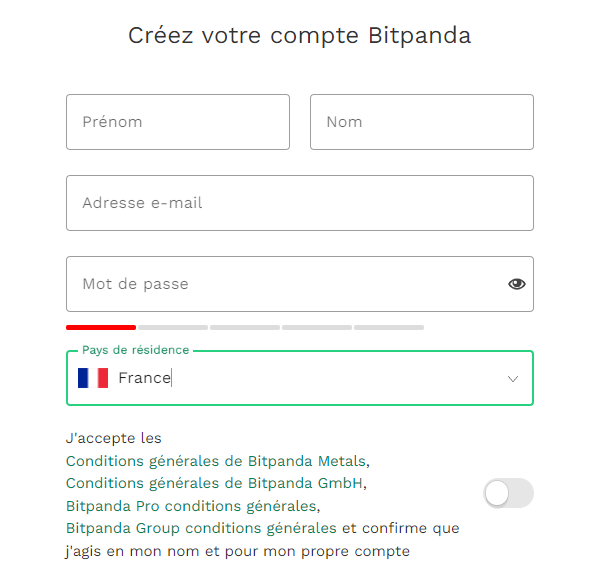Click the red password strength segment
Screen dimensions: 606x575
(101, 327)
